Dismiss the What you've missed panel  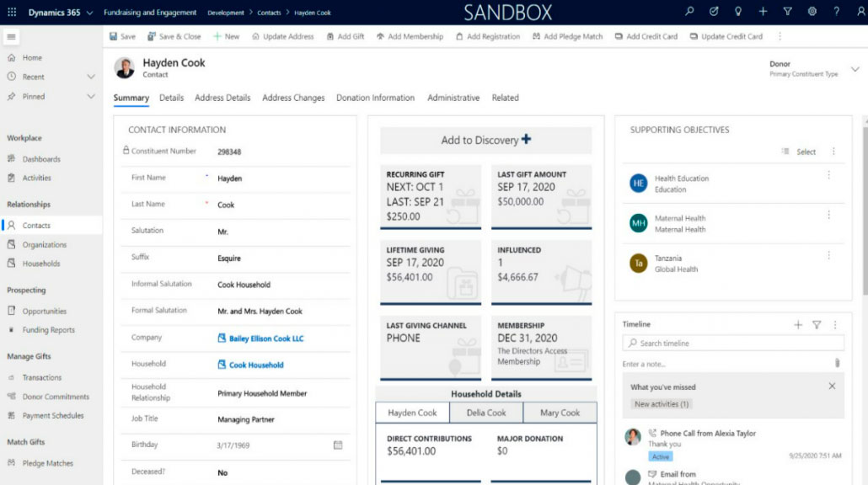[x=832, y=386]
